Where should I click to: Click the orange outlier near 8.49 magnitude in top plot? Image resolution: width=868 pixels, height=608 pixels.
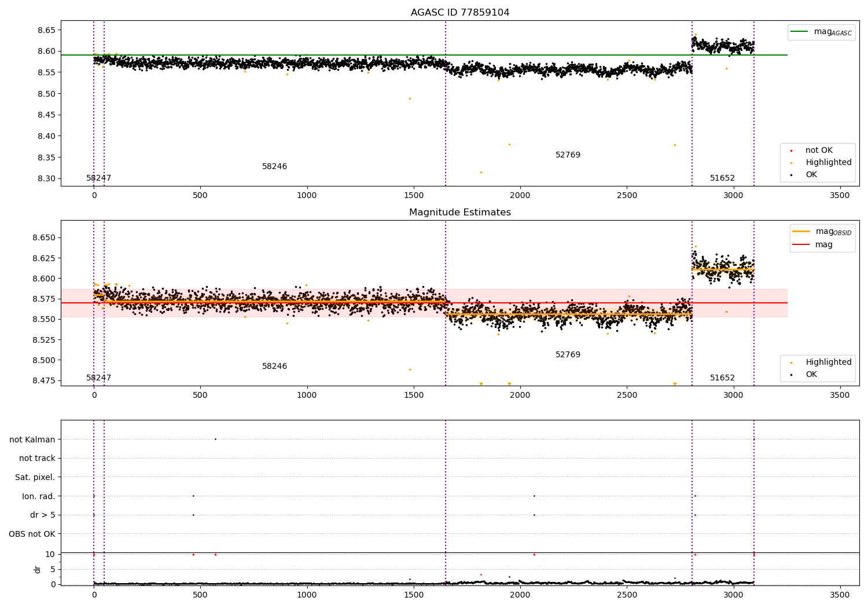[410, 98]
